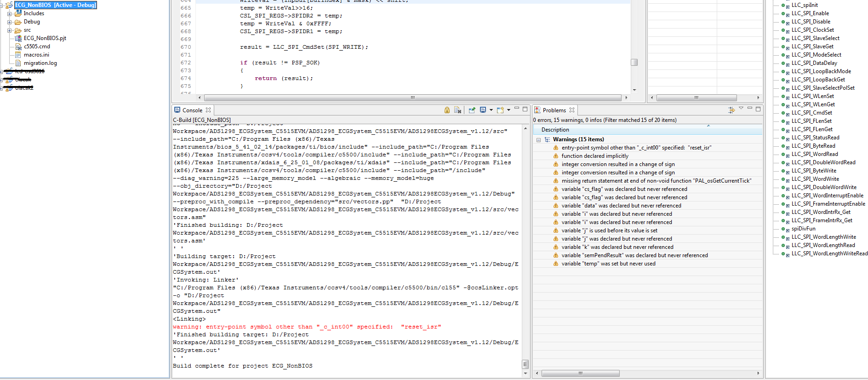Select 'function declared implicitly' warning
This screenshot has width=868, height=380.
595,156
